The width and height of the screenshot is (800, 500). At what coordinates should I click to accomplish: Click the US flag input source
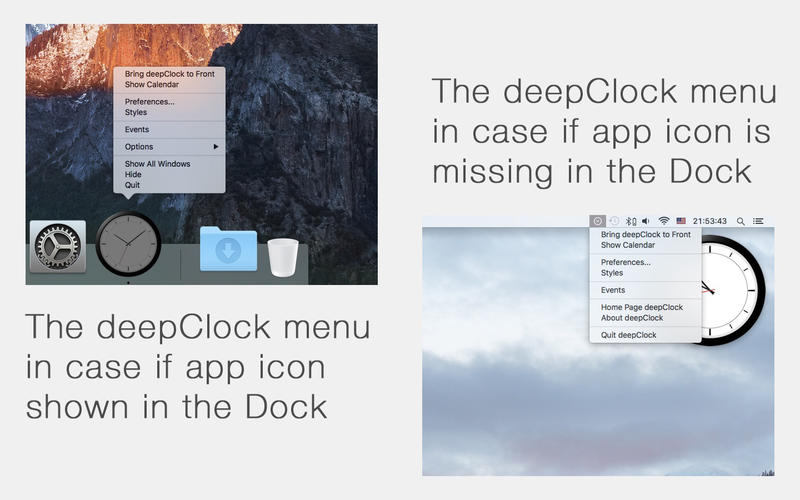(681, 221)
